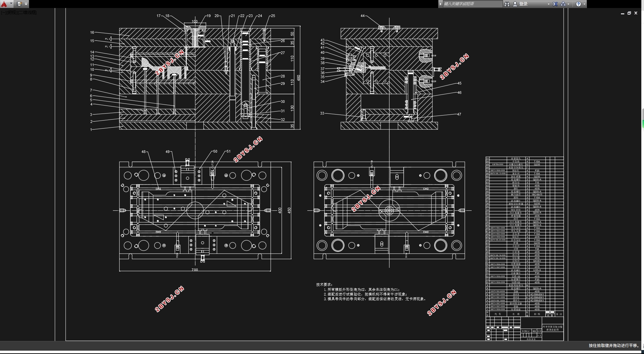Click balloon number 48 label
This screenshot has height=354, width=644.
coord(144,152)
